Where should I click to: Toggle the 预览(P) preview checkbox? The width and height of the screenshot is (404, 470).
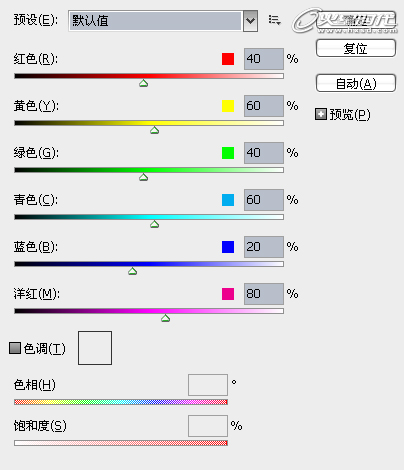pos(321,114)
